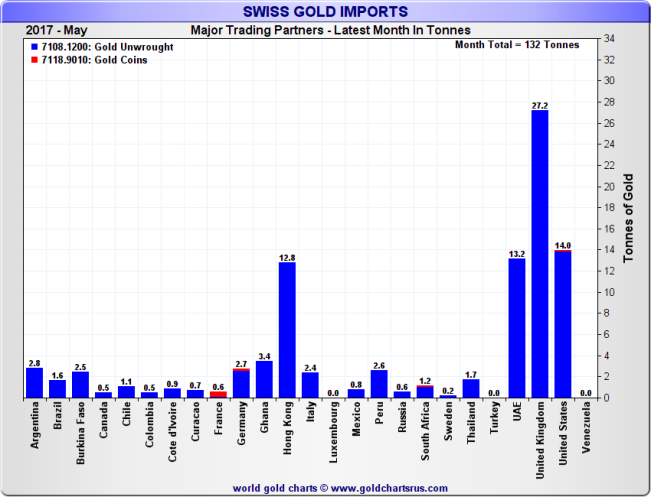Select the Argentina bar
The width and height of the screenshot is (651, 497).
(x=34, y=383)
